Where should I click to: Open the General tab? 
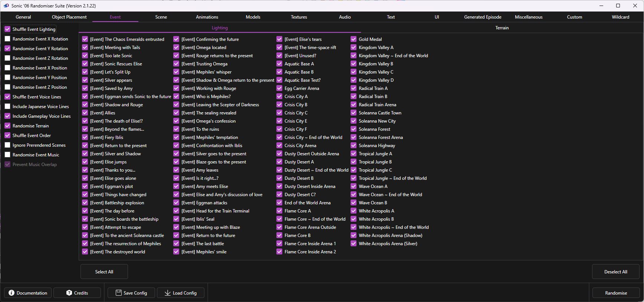(23, 17)
